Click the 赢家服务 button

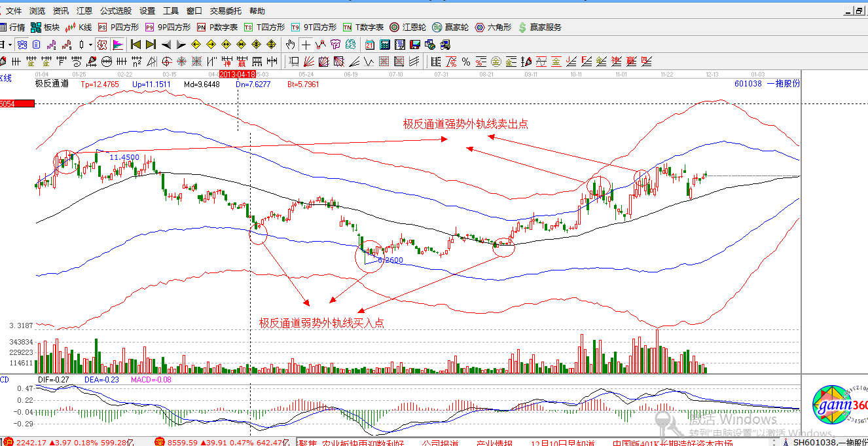[539, 28]
